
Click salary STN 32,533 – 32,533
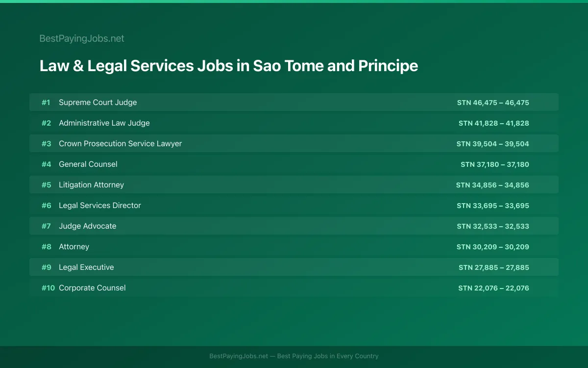coord(493,226)
